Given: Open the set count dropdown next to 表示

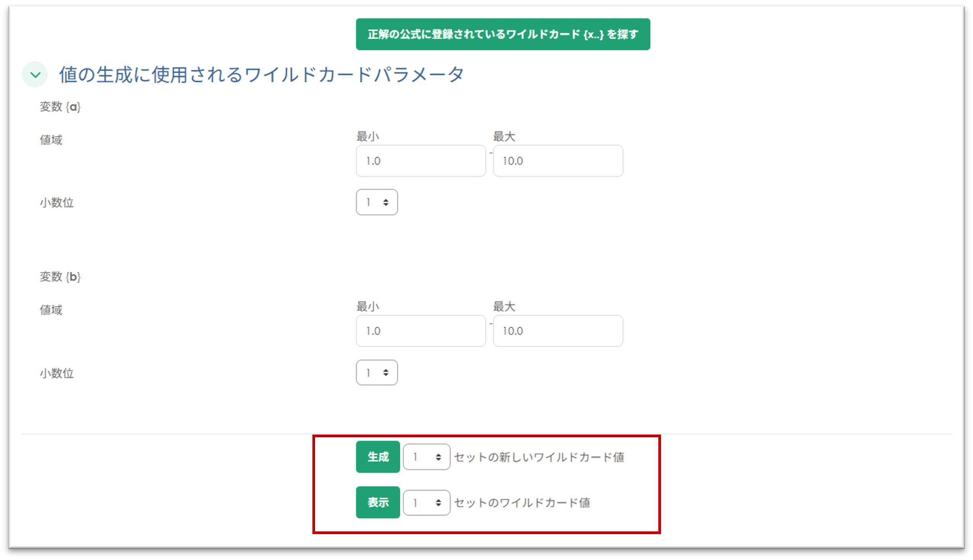Looking at the screenshot, I should [426, 502].
